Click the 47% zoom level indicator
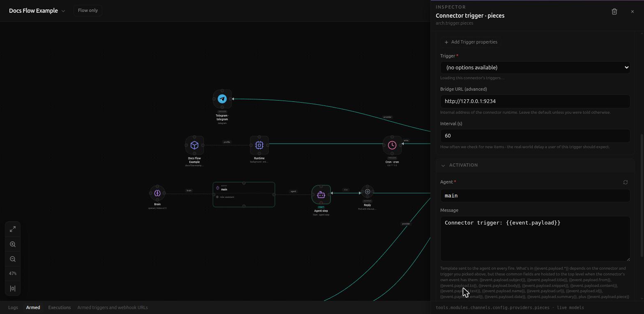 [x=13, y=274]
